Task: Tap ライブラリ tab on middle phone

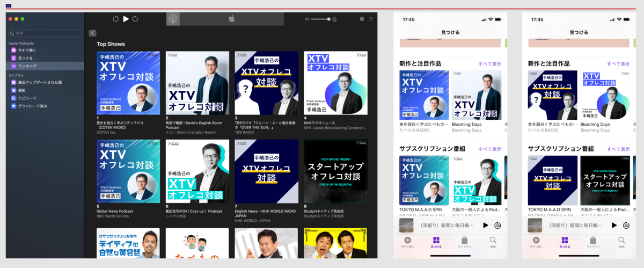Action: [x=465, y=242]
